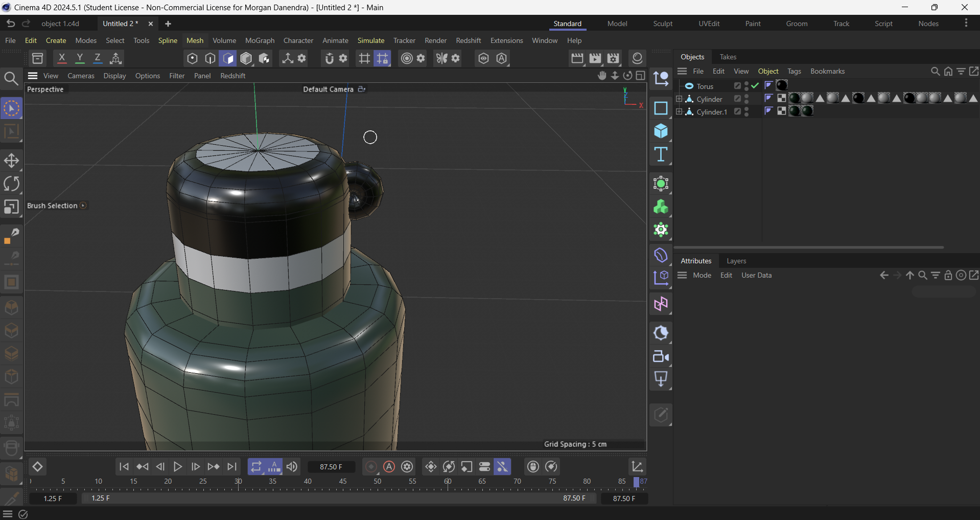Image resolution: width=980 pixels, height=520 pixels.
Task: Click the green enable checkmark on Torus
Action: coord(755,85)
